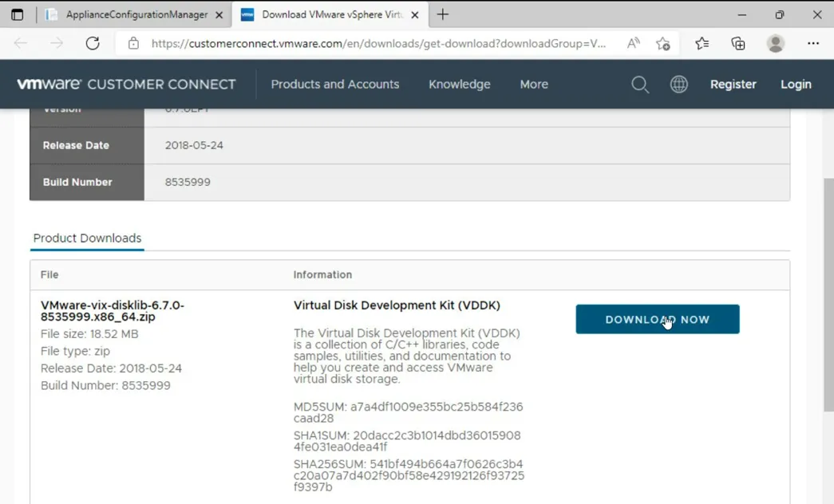This screenshot has width=834, height=504.
Task: Select the Download VMware vSphere tab
Action: tap(330, 15)
